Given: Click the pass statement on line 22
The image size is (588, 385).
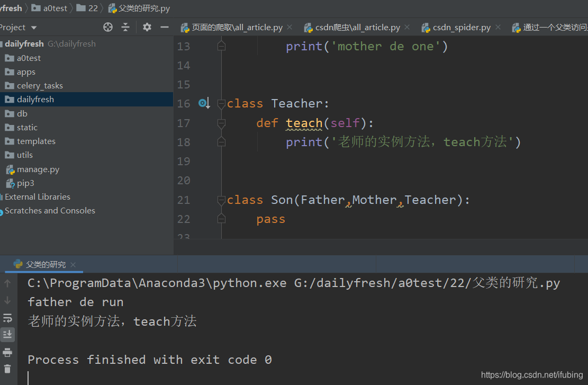Looking at the screenshot, I should tap(271, 219).
